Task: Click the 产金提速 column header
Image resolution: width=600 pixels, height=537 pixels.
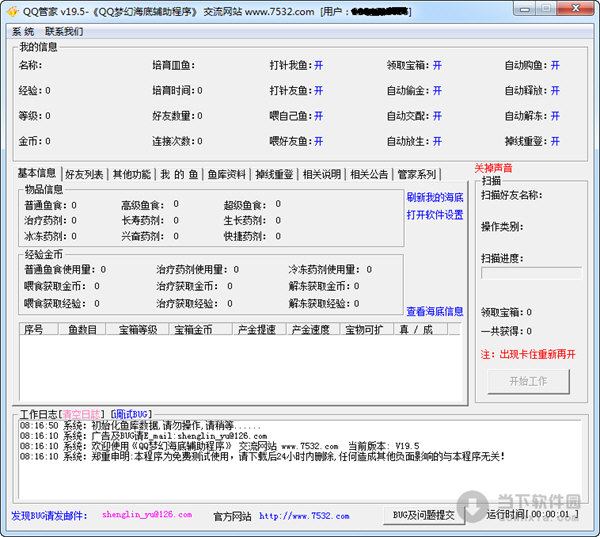Action: pos(260,330)
